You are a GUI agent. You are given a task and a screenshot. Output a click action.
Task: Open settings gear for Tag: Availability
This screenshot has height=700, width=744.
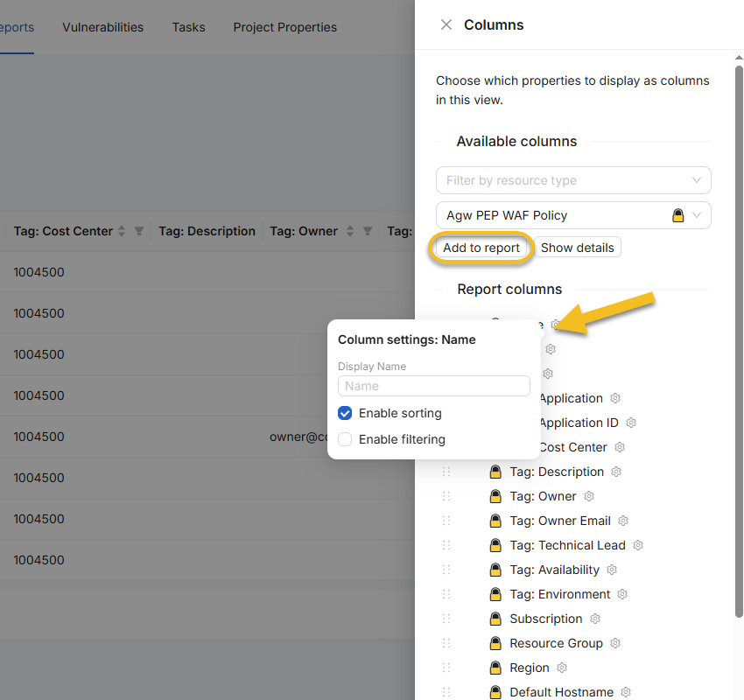pos(612,570)
